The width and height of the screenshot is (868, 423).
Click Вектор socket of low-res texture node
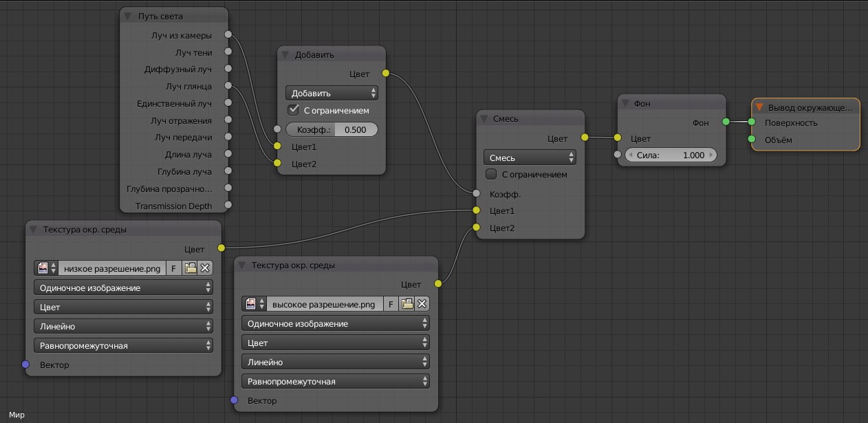(25, 365)
